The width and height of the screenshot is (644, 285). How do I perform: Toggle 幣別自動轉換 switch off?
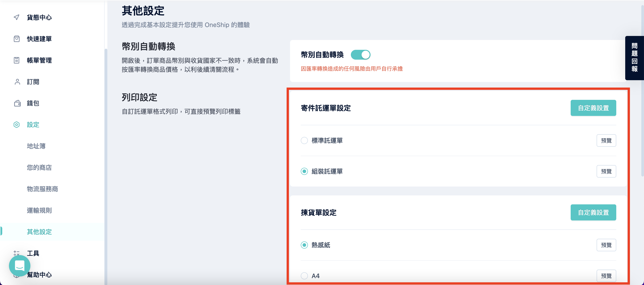coord(360,55)
